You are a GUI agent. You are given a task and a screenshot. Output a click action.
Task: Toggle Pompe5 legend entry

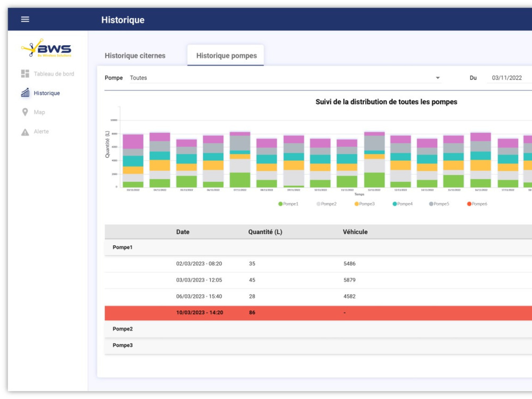(439, 204)
